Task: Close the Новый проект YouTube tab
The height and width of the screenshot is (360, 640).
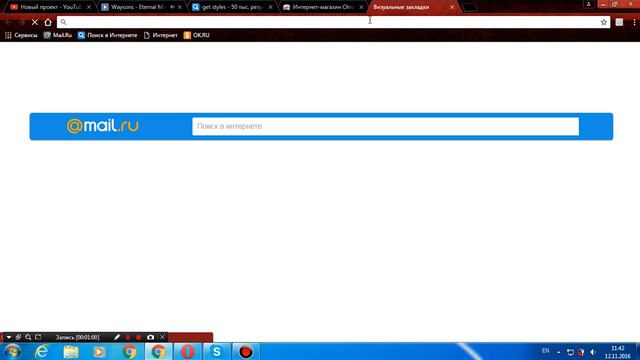Action: (89, 7)
